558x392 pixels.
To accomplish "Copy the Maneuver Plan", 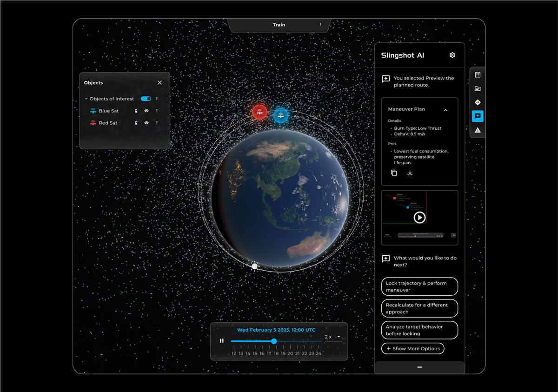I will pos(394,173).
